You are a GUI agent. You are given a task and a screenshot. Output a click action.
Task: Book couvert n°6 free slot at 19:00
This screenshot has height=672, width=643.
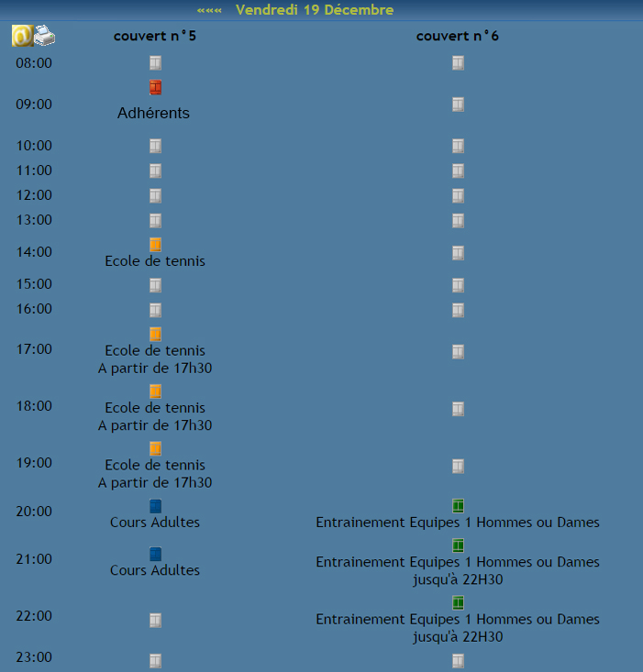pos(459,466)
